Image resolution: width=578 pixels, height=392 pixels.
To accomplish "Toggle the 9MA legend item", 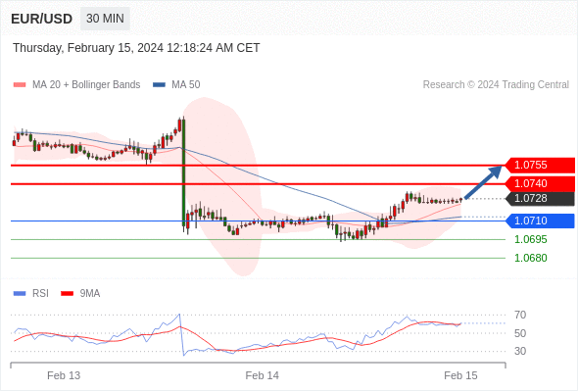I will coord(80,294).
